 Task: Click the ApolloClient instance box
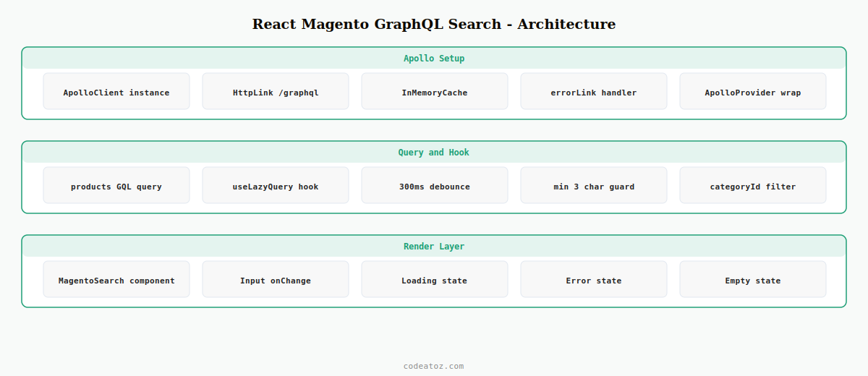coord(116,91)
